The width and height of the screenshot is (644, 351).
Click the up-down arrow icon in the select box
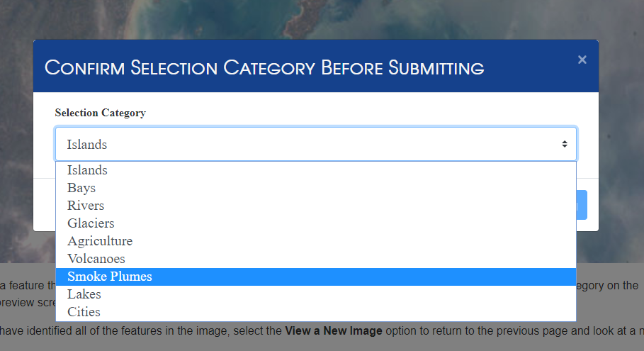click(x=565, y=145)
